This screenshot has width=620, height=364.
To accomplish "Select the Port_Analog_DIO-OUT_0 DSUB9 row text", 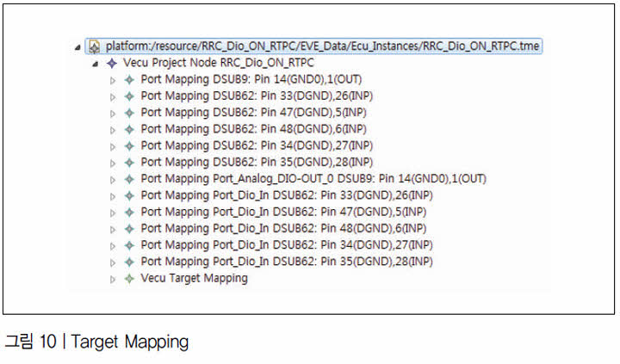I will pos(313,179).
